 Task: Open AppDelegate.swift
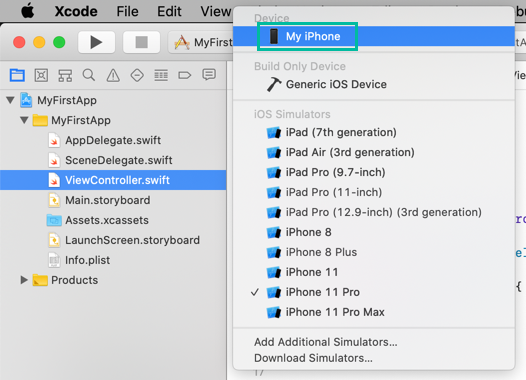104,140
